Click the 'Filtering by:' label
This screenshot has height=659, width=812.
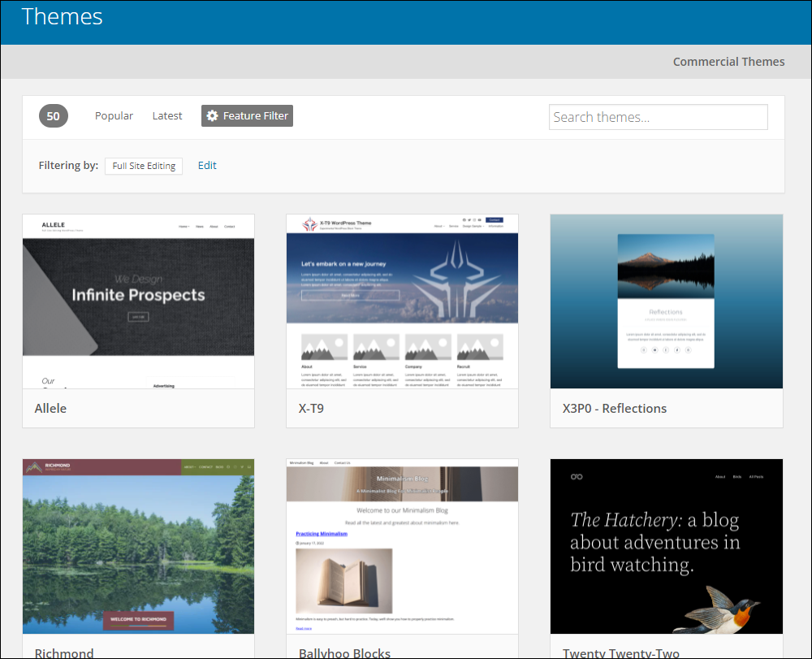(68, 165)
